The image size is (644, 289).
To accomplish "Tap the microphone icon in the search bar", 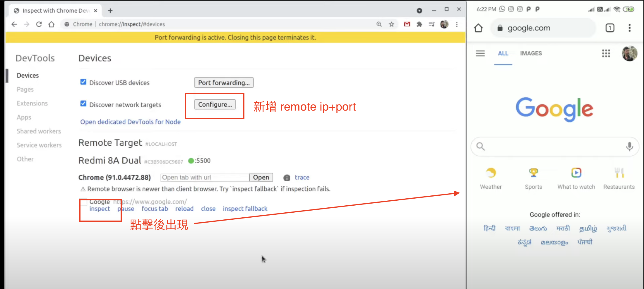I will pyautogui.click(x=630, y=147).
